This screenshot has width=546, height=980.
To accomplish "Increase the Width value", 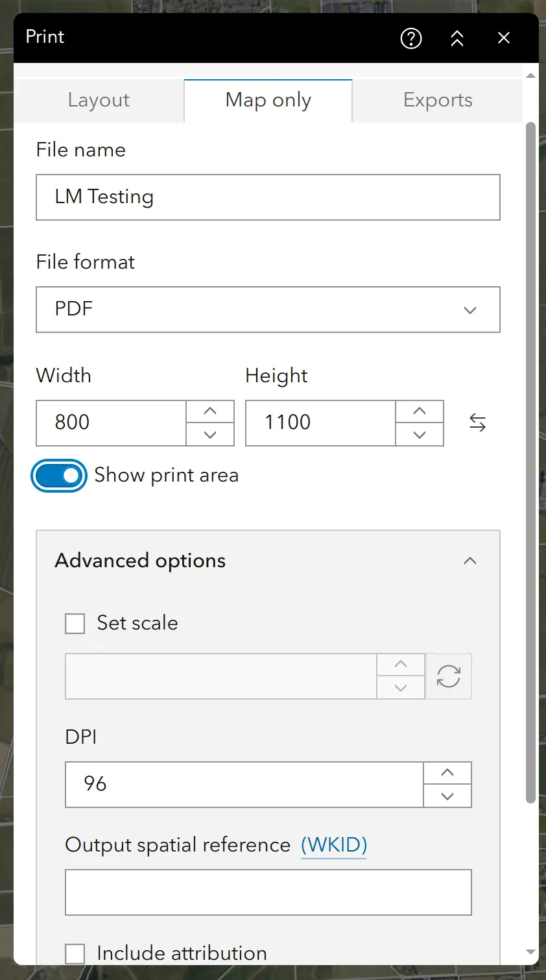I will click(x=210, y=411).
